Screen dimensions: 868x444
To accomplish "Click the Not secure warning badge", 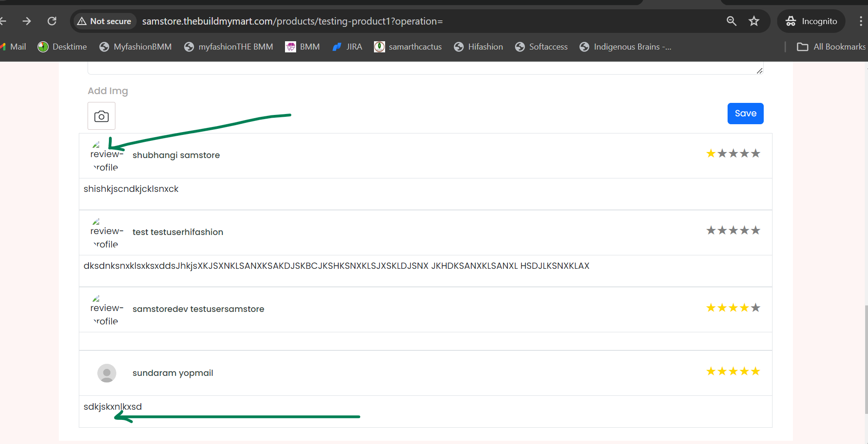I will click(105, 21).
